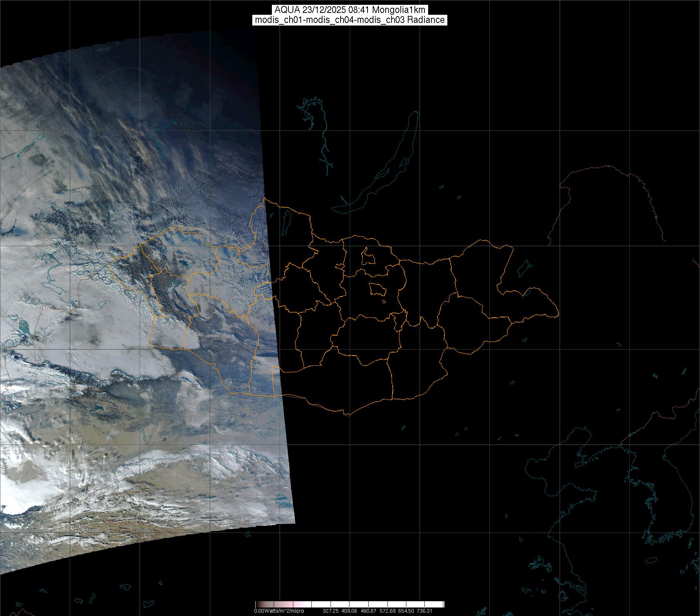
Task: Click the white right end of the color bar
Action: pos(440,605)
